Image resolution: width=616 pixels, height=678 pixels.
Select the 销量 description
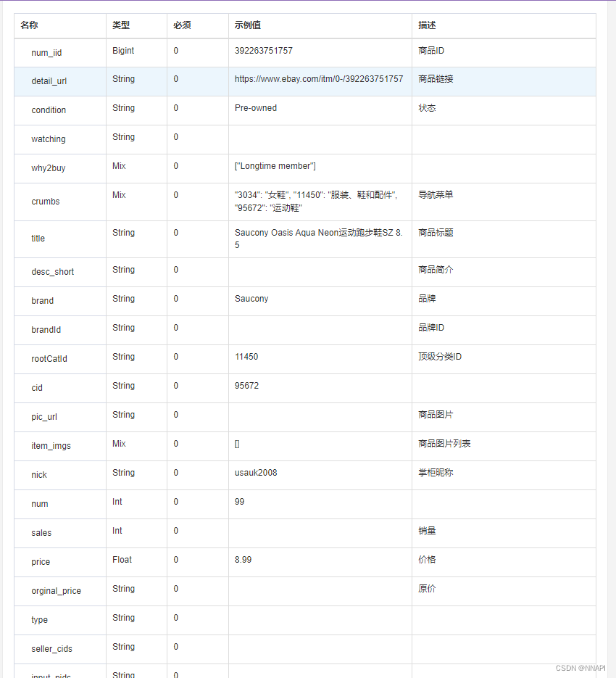[427, 530]
